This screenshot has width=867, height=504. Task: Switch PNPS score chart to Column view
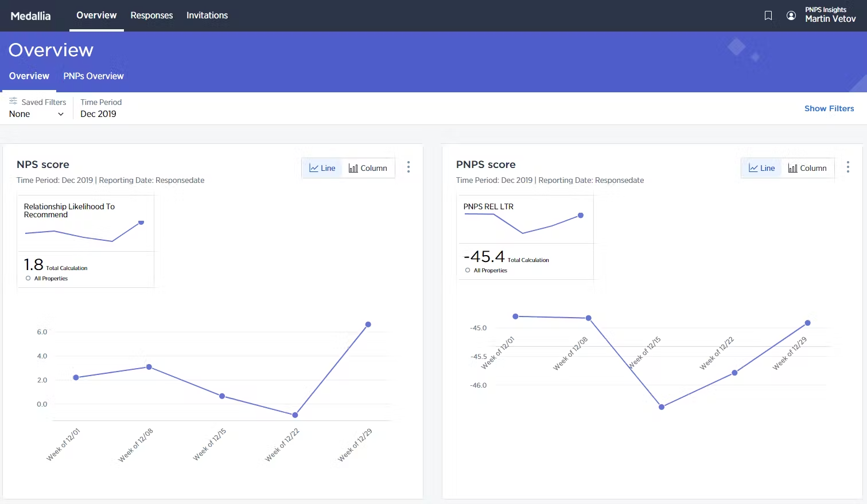[807, 168]
